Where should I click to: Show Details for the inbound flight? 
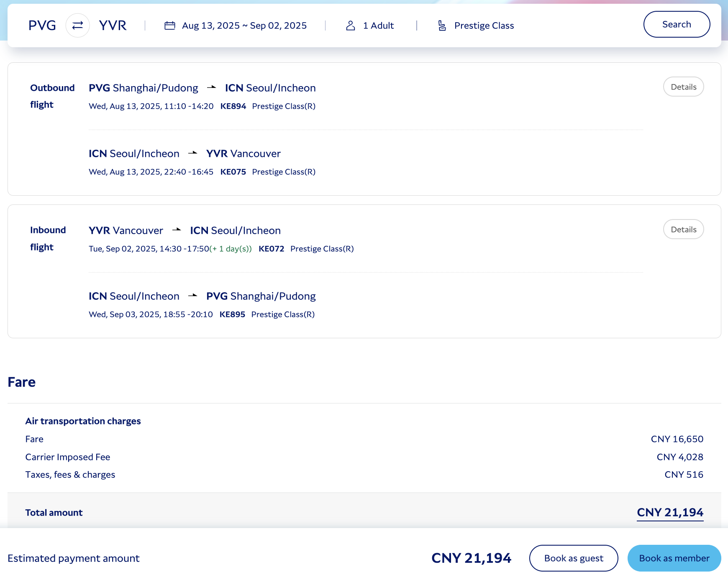tap(683, 230)
